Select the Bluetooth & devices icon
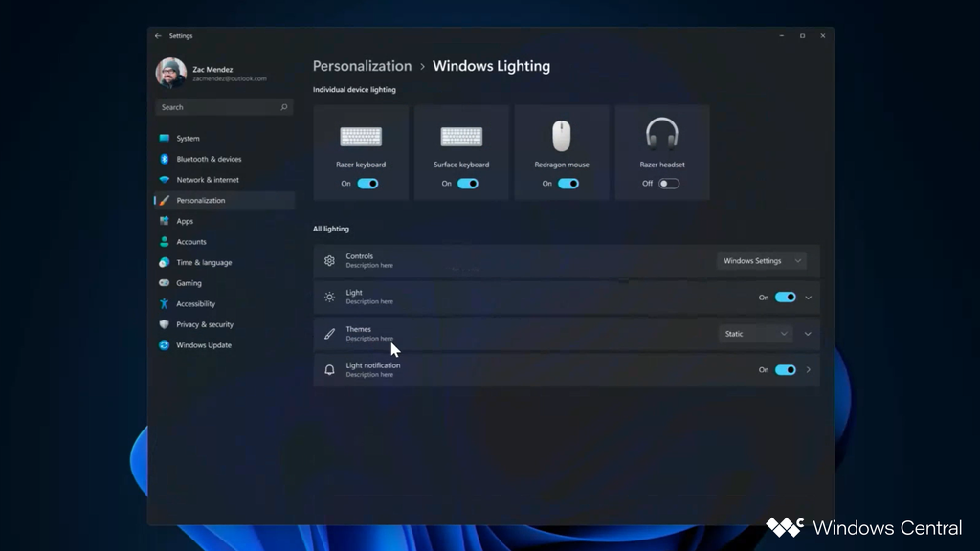 (x=165, y=159)
